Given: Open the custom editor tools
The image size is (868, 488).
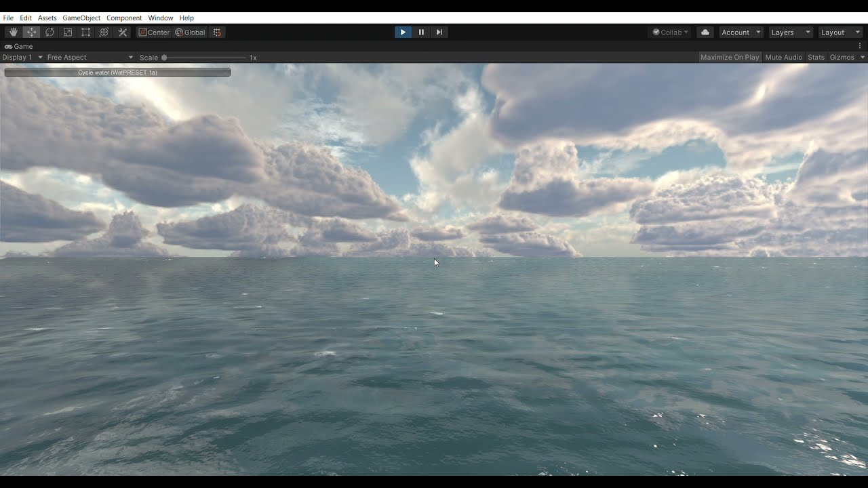Looking at the screenshot, I should [123, 33].
